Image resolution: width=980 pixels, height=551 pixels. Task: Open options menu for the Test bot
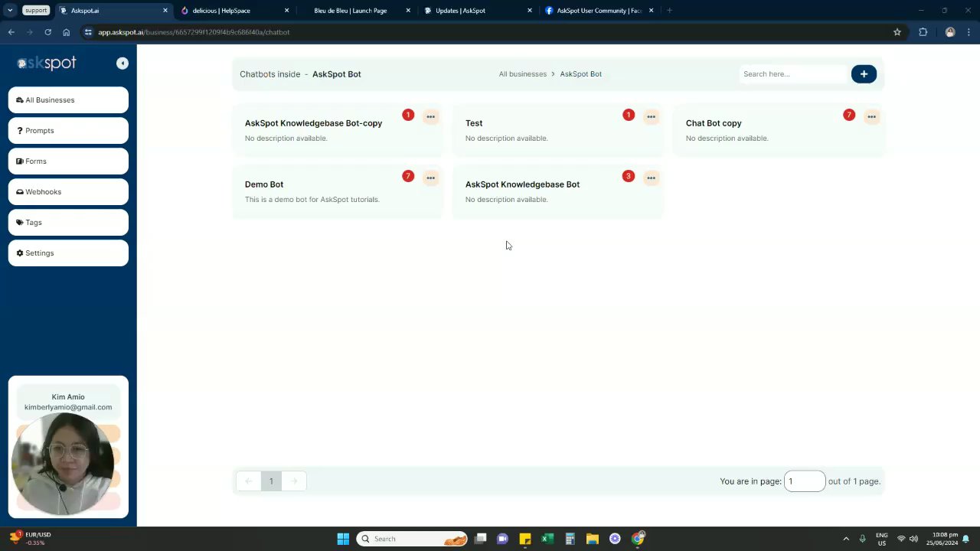(651, 116)
